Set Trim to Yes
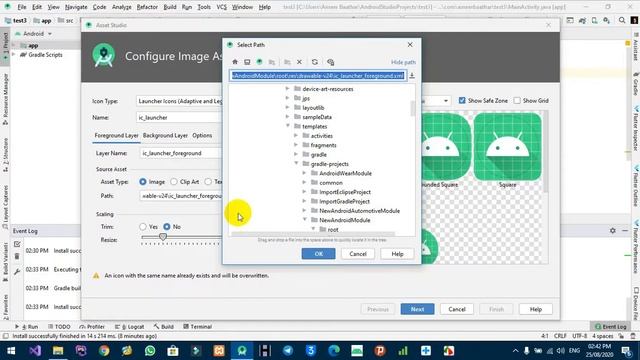Image resolution: width=640 pixels, height=360 pixels. pos(143,227)
